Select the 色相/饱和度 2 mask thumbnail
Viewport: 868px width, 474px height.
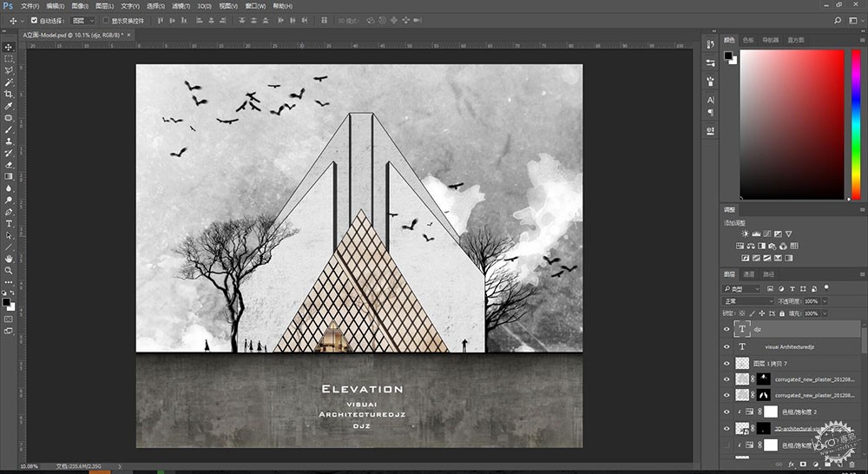click(x=771, y=412)
